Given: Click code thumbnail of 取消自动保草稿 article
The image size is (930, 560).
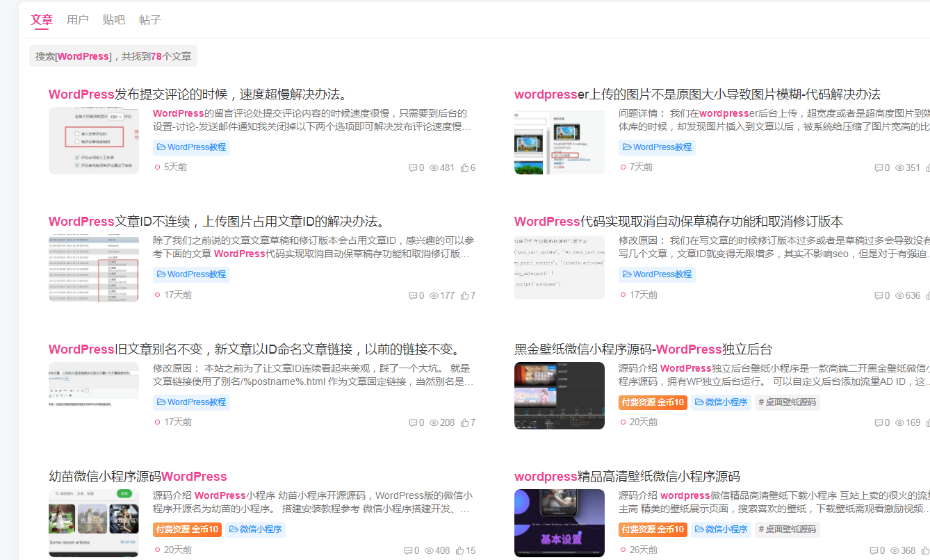Looking at the screenshot, I should click(x=560, y=267).
